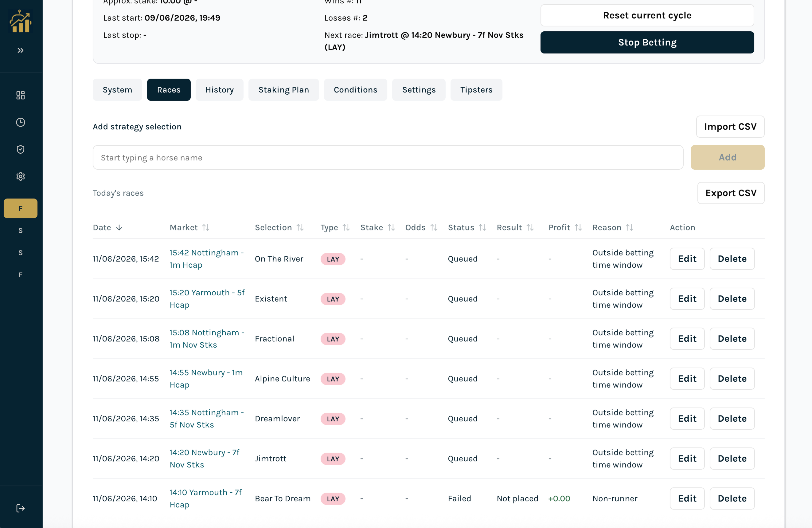The image size is (812, 528).
Task: Edit the Existent selection
Action: click(x=687, y=299)
